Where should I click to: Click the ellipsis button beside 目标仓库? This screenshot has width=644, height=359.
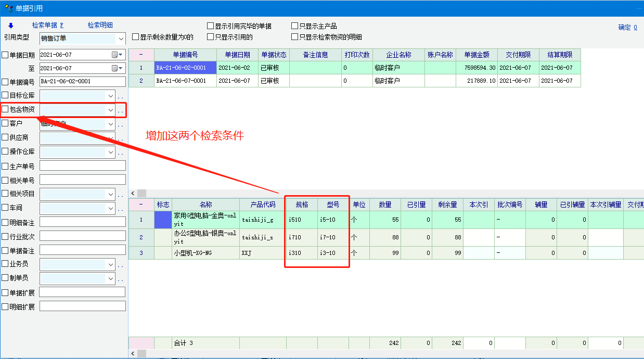(120, 96)
